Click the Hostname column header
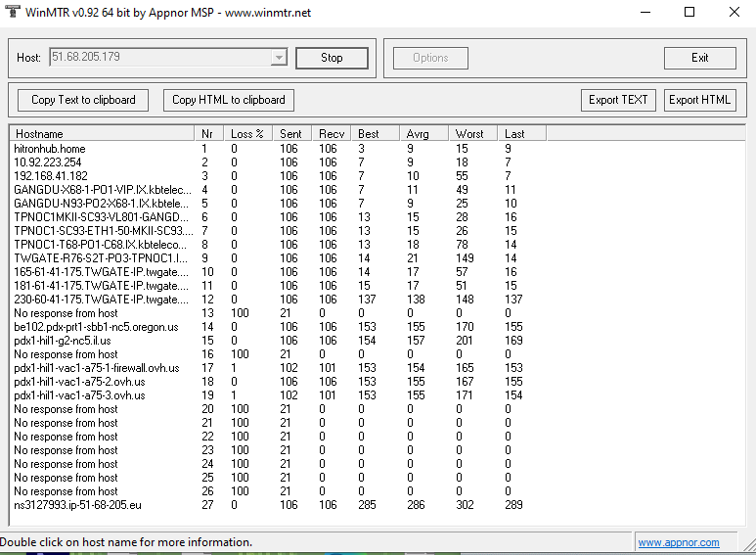This screenshot has height=555, width=756. pos(101,133)
